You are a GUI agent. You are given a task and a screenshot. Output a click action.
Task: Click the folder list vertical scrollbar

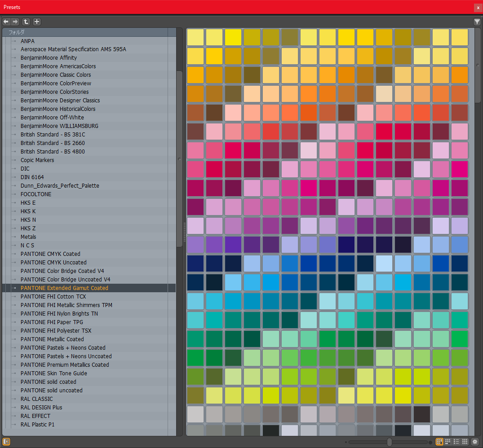179,159
